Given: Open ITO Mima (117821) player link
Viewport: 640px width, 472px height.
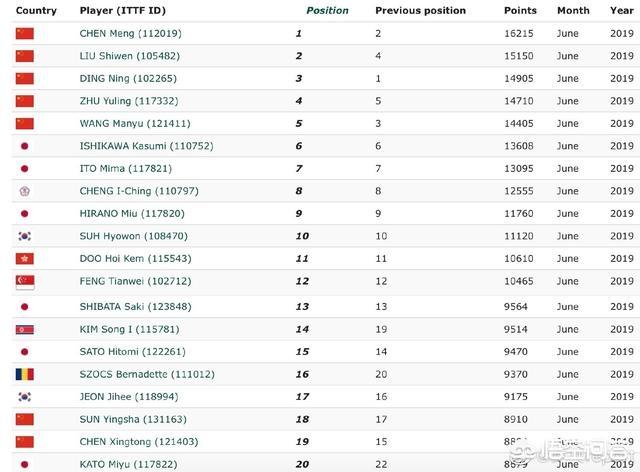Looking at the screenshot, I should pos(126,169).
